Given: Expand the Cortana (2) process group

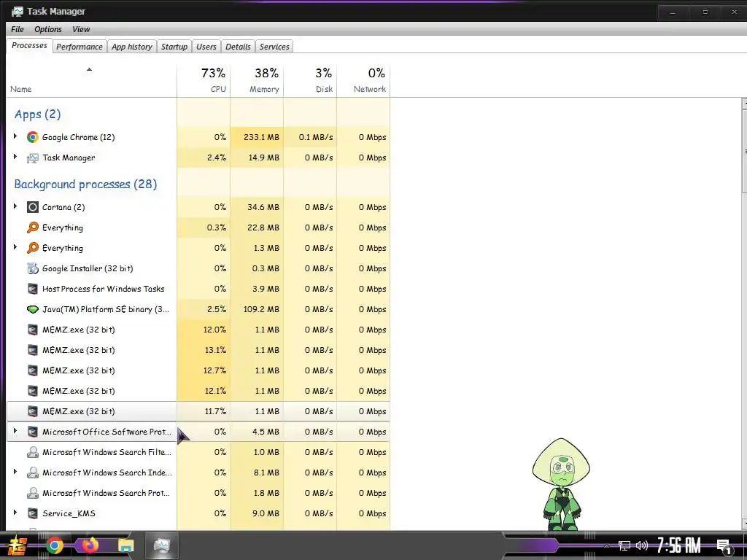Looking at the screenshot, I should click(15, 206).
